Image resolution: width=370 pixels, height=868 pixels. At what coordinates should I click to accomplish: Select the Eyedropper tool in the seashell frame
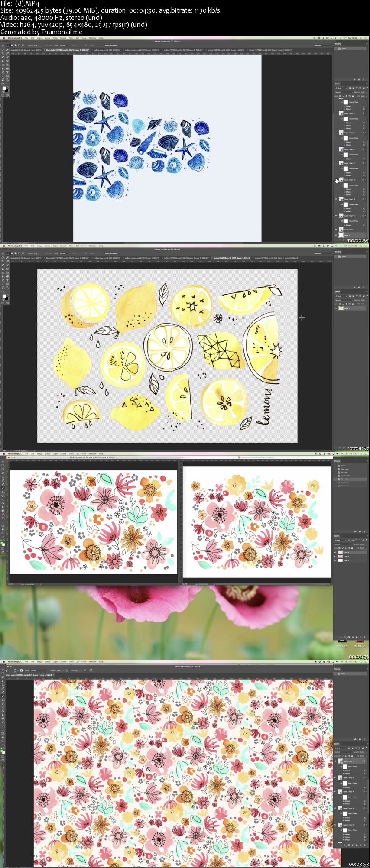coord(8,53)
